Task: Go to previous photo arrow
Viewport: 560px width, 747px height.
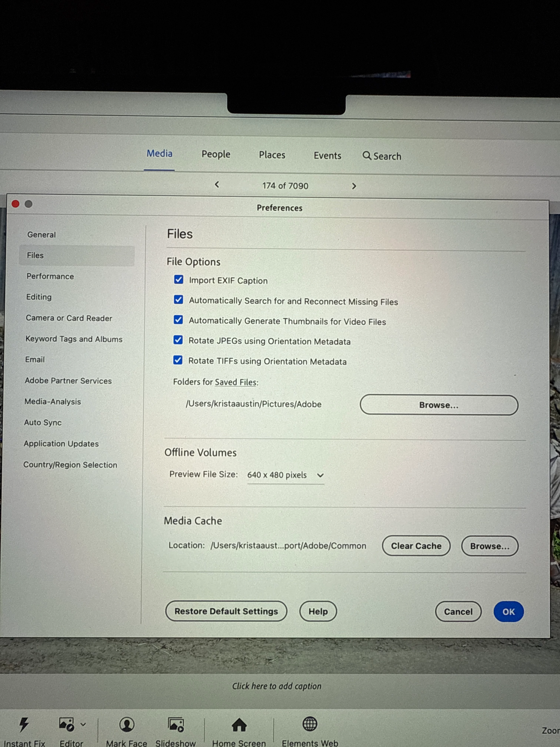Action: 217,184
